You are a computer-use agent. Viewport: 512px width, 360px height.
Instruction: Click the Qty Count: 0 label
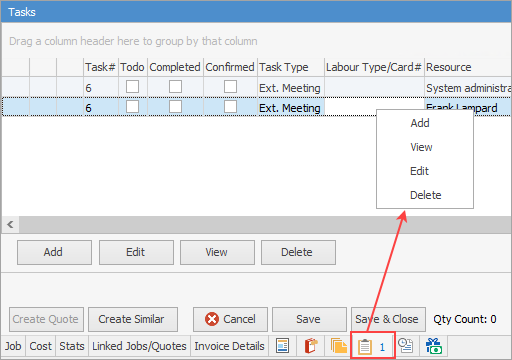465,319
